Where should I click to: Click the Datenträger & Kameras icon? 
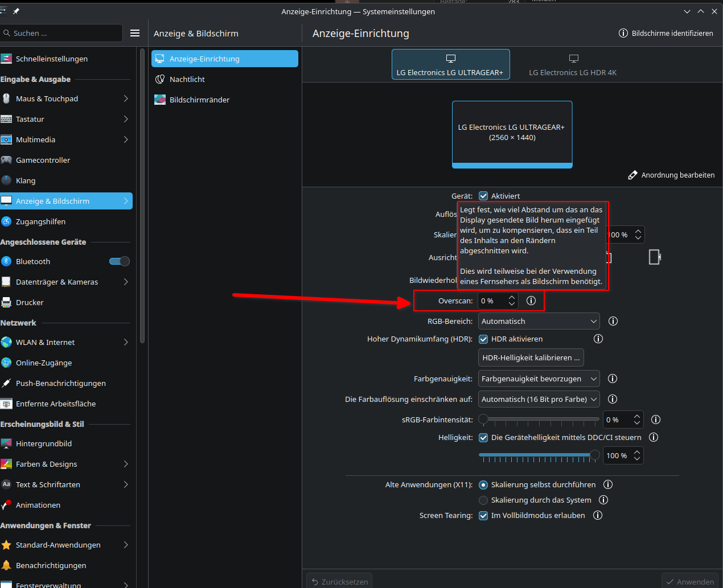click(6, 282)
